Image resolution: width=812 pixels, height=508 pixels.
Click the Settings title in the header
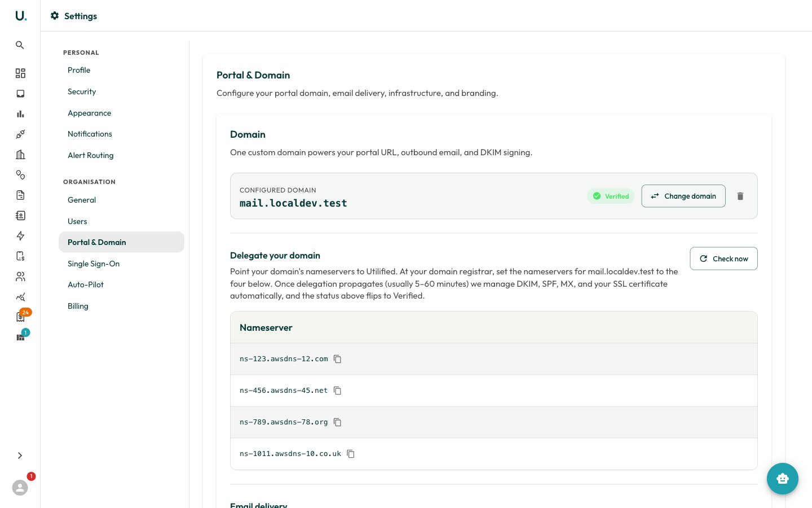point(81,16)
